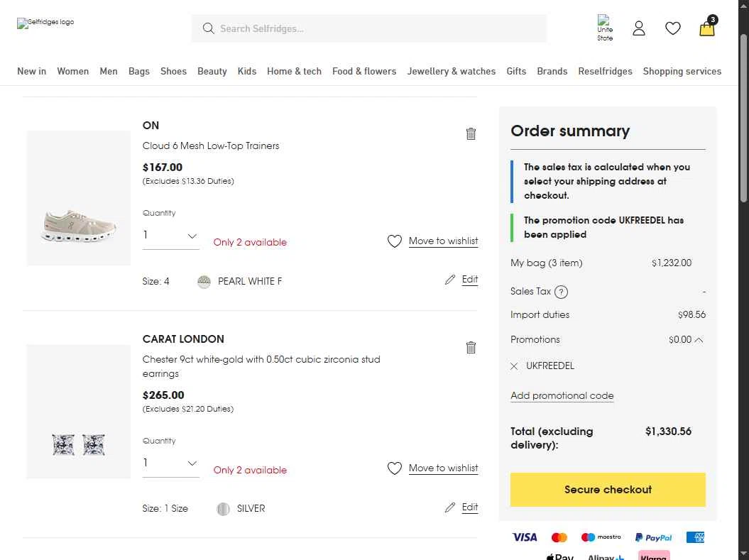Screen dimensions: 749x560
Task: Open the yellow shopping bag icon
Action: pyautogui.click(x=707, y=27)
